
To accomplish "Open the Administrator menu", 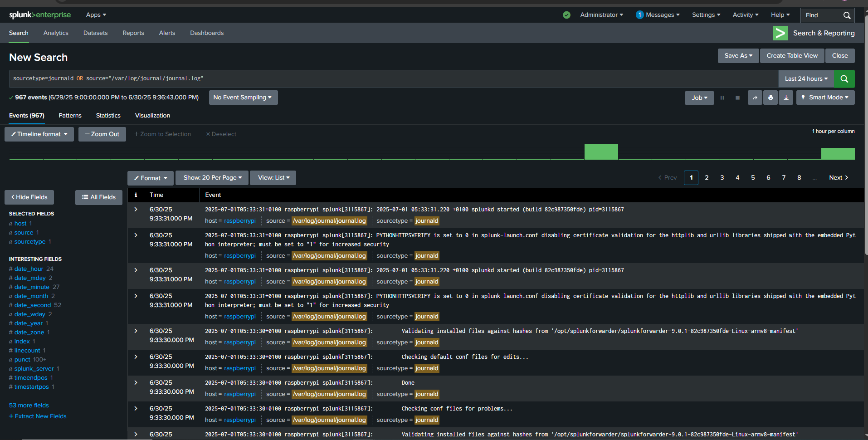I will point(601,15).
